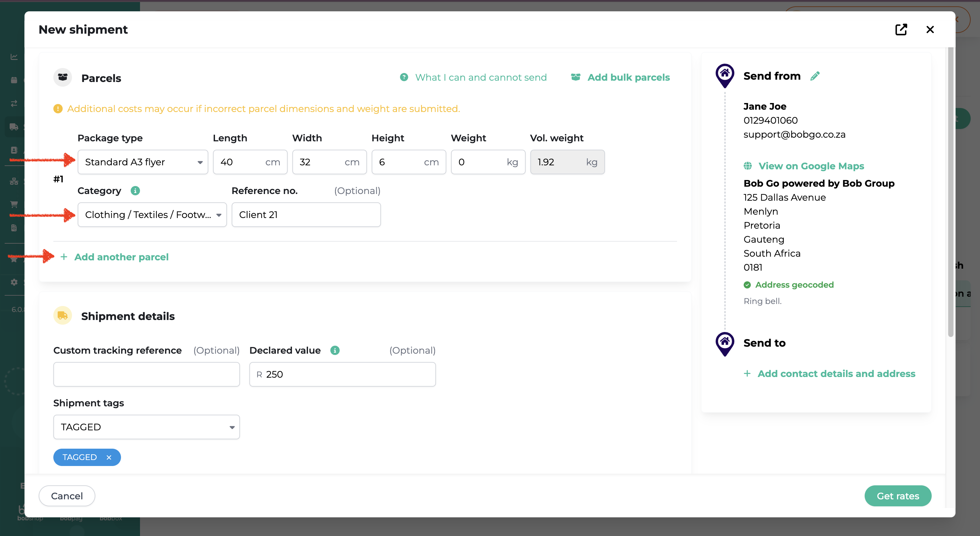Screen dimensions: 980x536
Task: Open the Shipment tags dropdown
Action: point(146,427)
